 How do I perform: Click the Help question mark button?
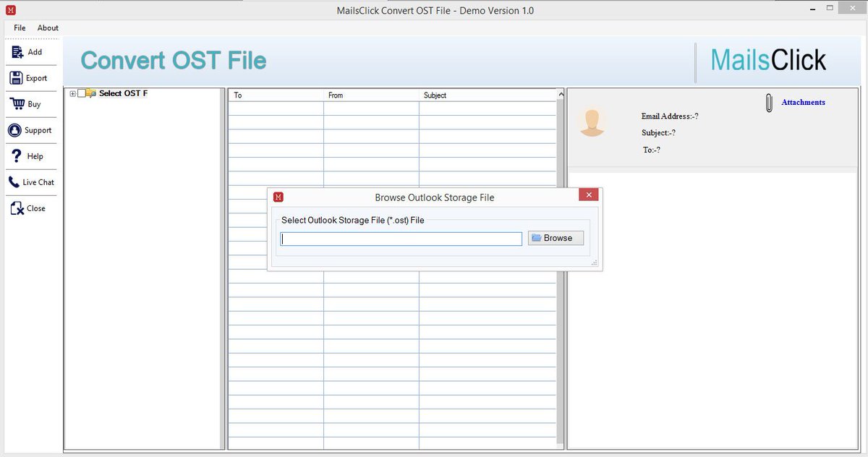(31, 156)
